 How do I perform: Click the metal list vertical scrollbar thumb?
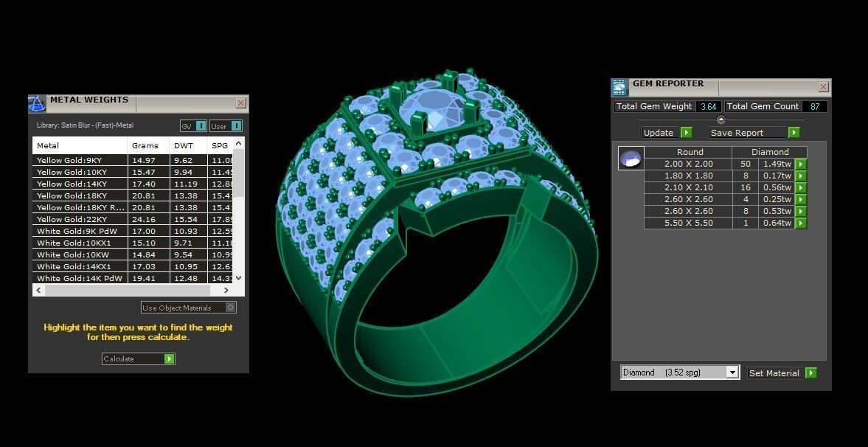coord(239,173)
